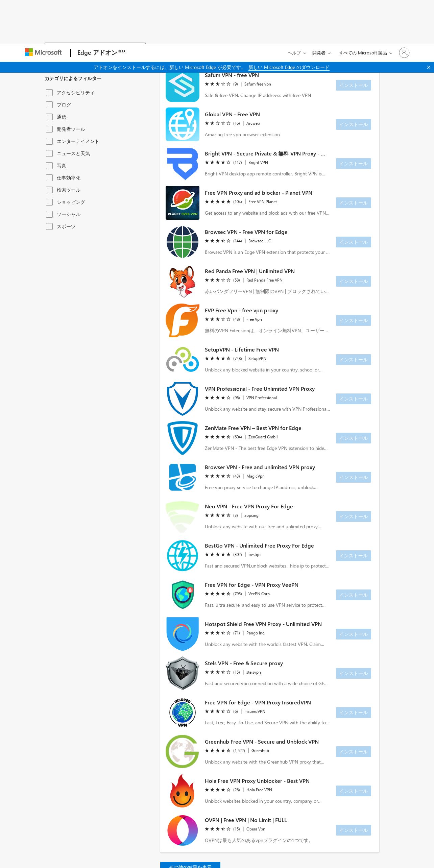Install Hotspot Shield Free VPN Proxy
Viewport: 434px width, 868px height.
point(354,634)
